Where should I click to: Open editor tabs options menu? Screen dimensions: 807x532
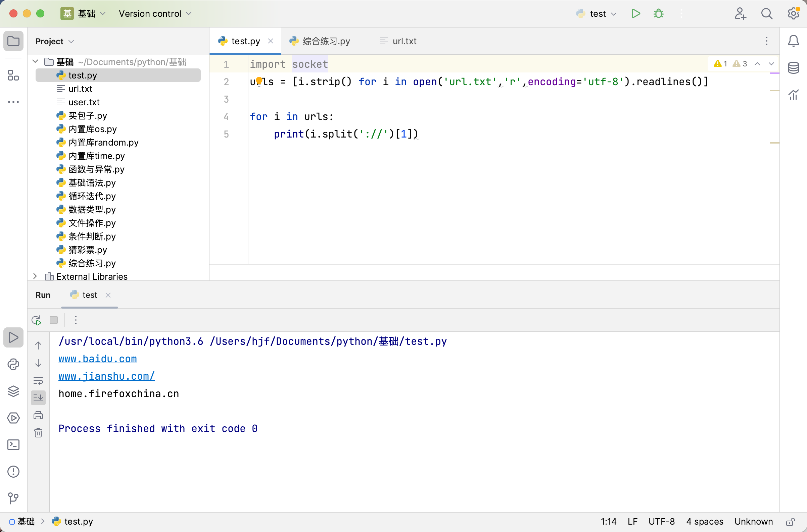tap(767, 41)
